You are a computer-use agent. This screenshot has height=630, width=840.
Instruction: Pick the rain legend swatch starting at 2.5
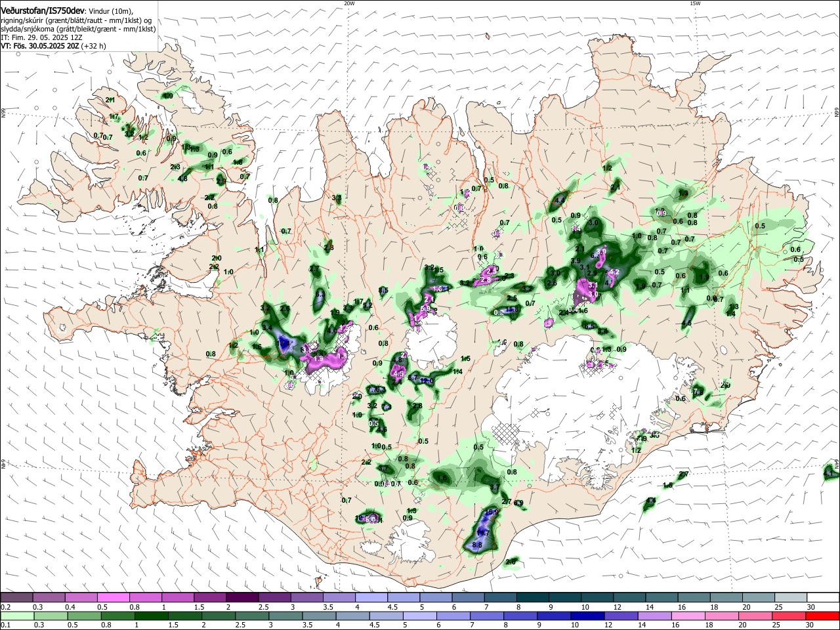(x=252, y=616)
